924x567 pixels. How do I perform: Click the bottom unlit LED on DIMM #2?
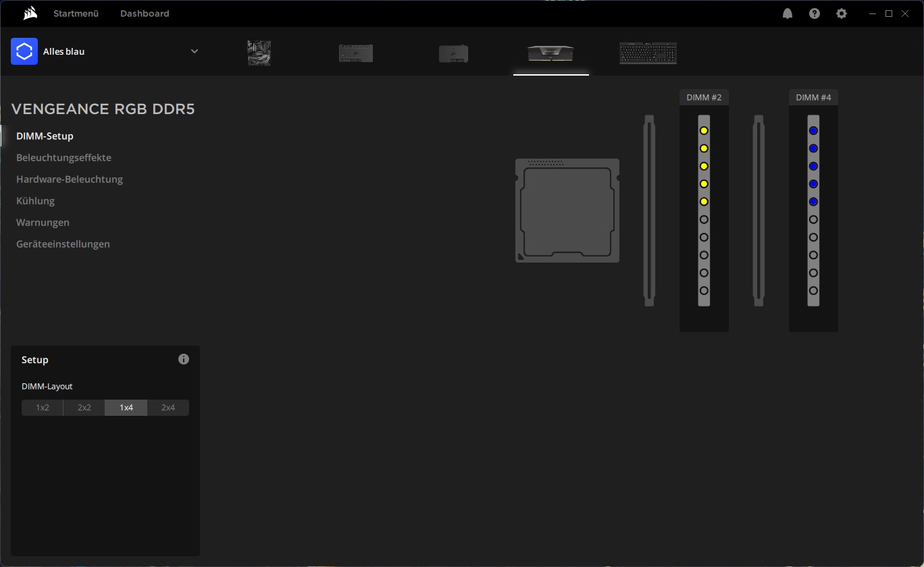tap(704, 291)
